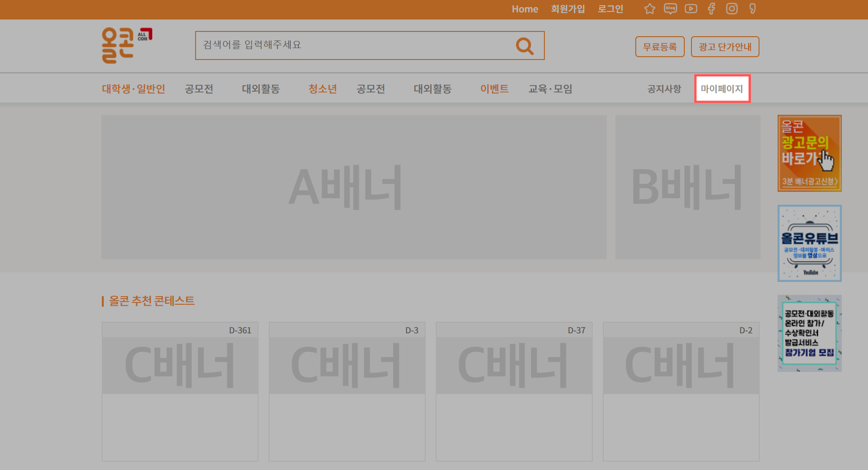This screenshot has height=470, width=868.
Task: Click the 광고문의 바로가기 side banner
Action: click(x=809, y=153)
